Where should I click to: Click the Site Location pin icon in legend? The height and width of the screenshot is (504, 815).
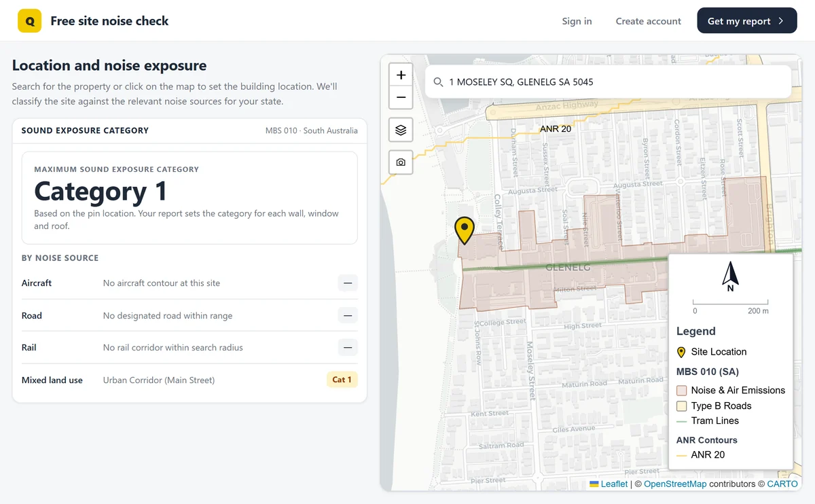pos(681,352)
